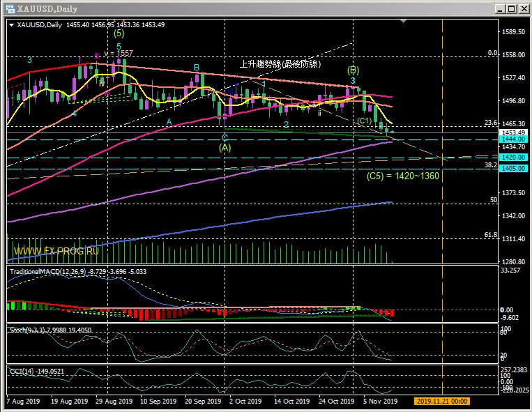
Task: Click the 23.6 Fibonacci level label
Action: tap(490, 123)
